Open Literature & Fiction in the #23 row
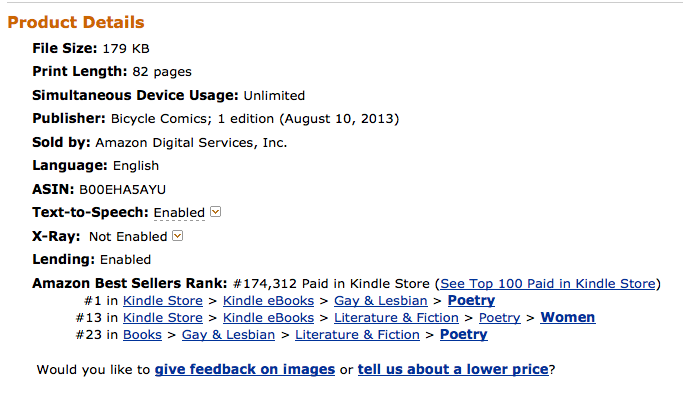The width and height of the screenshot is (683, 396). pos(357,335)
